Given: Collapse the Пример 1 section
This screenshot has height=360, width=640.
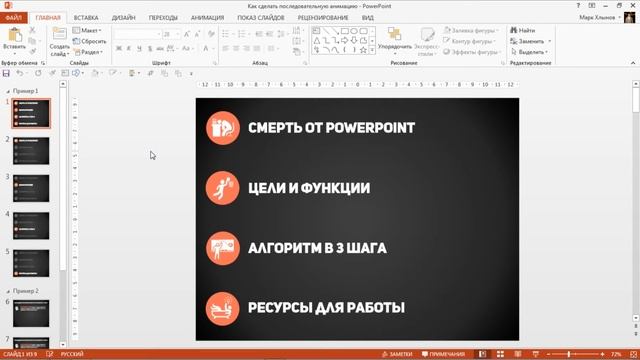Looking at the screenshot, I should [8, 91].
